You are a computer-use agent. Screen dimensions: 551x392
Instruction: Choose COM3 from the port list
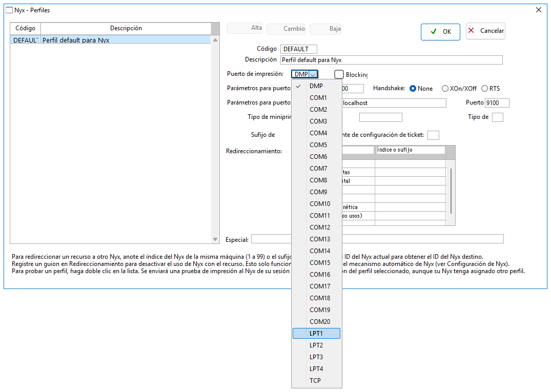[316, 121]
